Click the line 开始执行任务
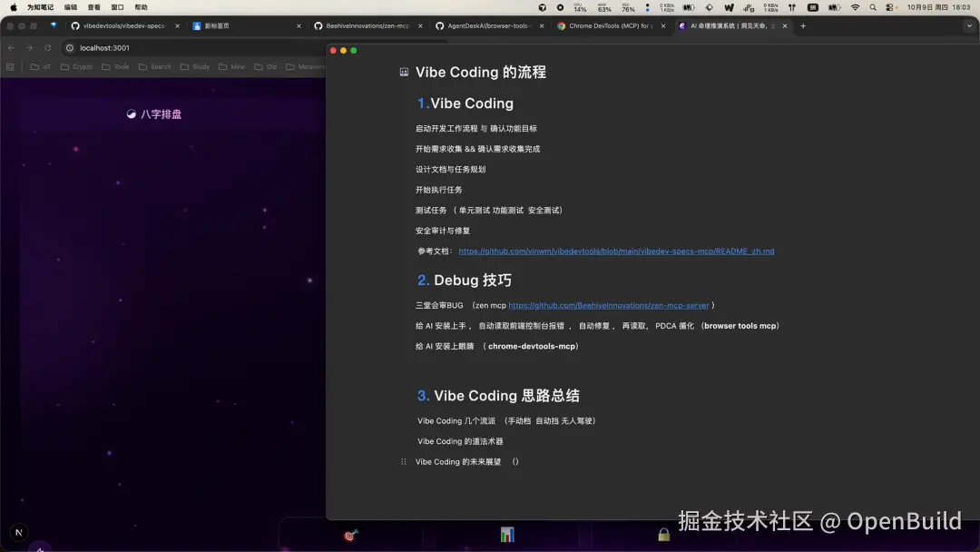This screenshot has width=980, height=552. tap(439, 190)
